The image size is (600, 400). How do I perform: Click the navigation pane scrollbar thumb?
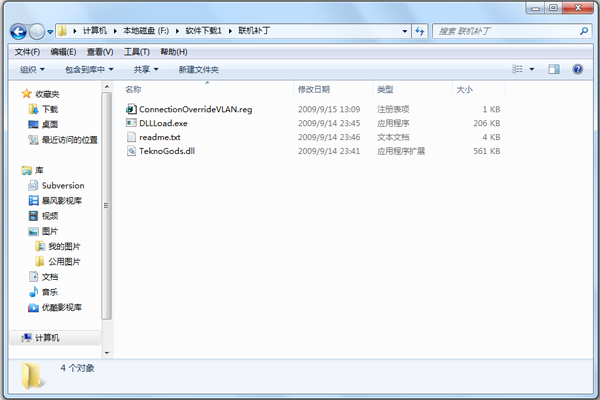[107, 206]
